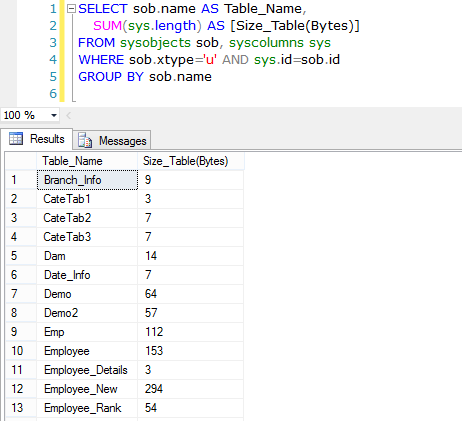Click syscolumns in the FROM clause
Viewport: 462px width, 421px height.
click(266, 43)
